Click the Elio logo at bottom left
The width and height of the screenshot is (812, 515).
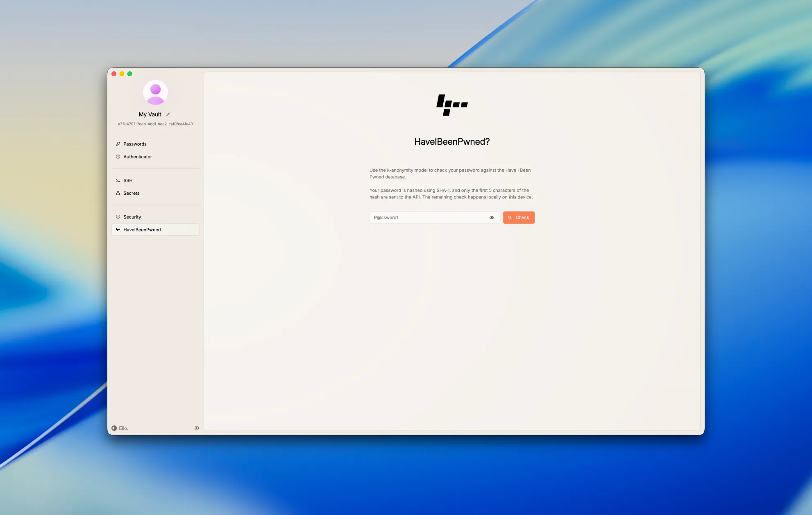114,428
